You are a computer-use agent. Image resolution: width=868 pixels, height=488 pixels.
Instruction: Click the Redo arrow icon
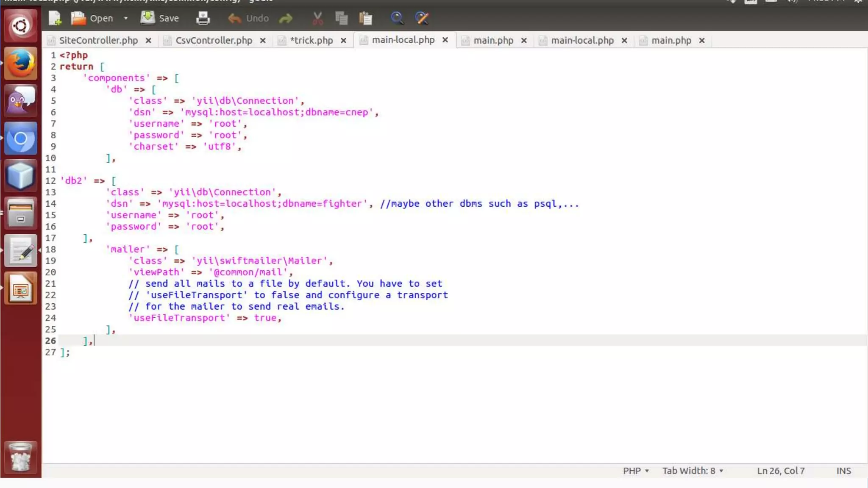(286, 18)
